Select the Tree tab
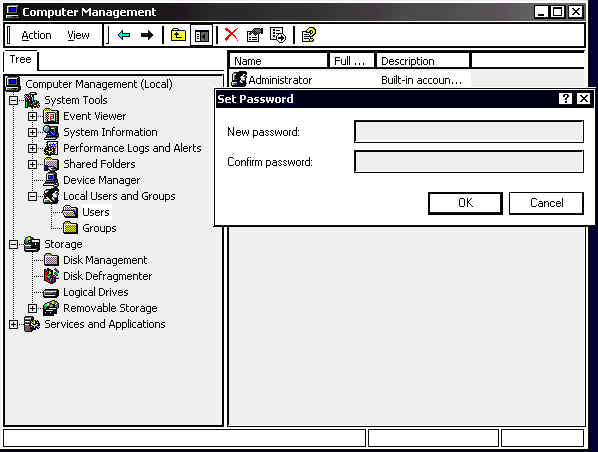Image resolution: width=598 pixels, height=452 pixels. pyautogui.click(x=21, y=60)
